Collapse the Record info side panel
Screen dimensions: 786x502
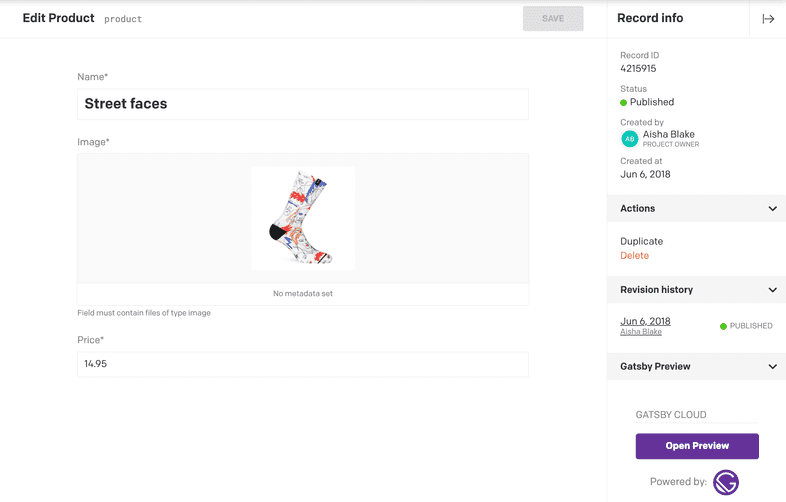click(767, 19)
